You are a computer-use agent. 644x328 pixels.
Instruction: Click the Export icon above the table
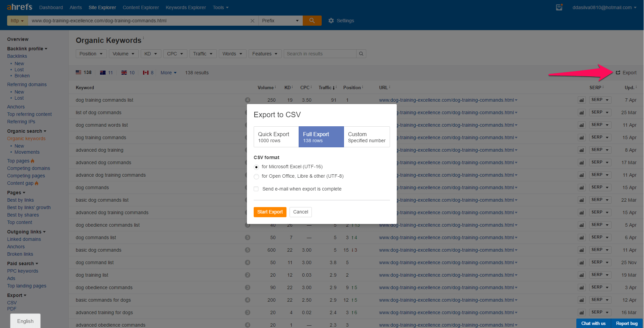pyautogui.click(x=618, y=73)
